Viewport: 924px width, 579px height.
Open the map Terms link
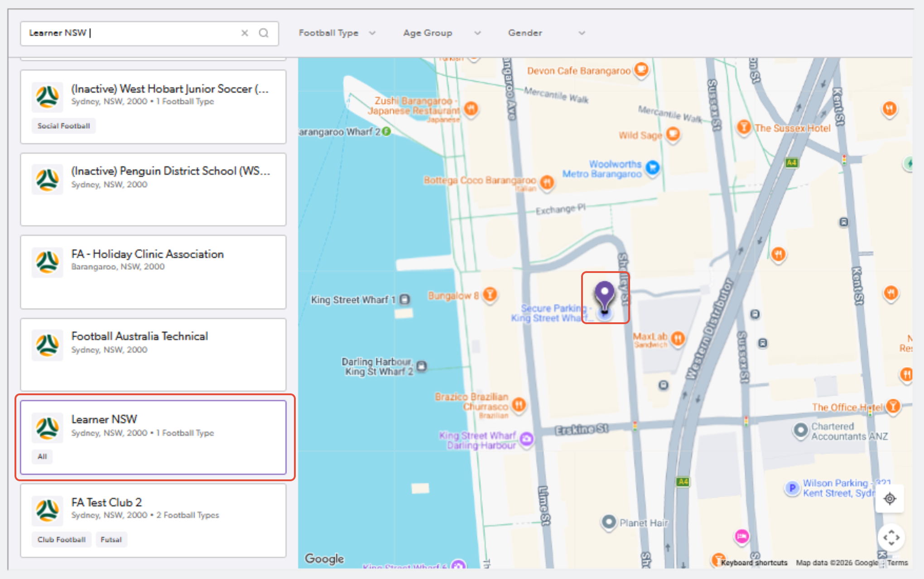[898, 563]
